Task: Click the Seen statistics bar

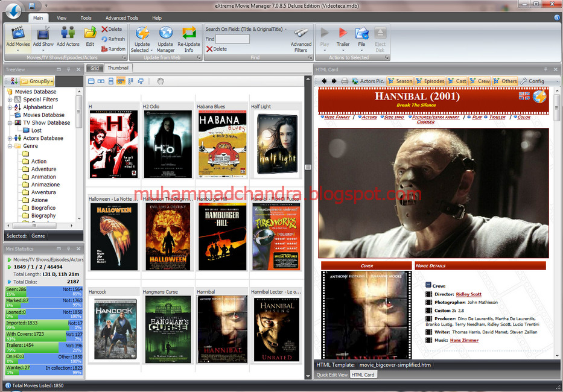Action: click(x=44, y=291)
